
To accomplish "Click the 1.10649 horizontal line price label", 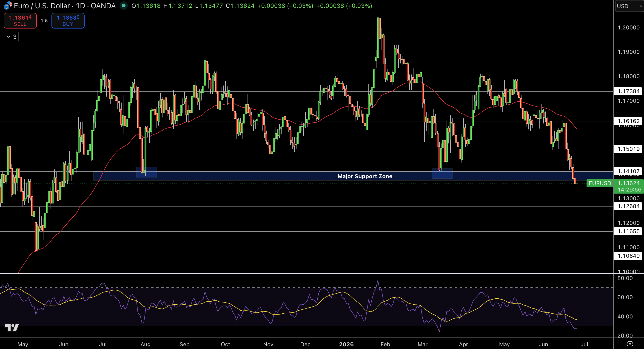I will (628, 256).
